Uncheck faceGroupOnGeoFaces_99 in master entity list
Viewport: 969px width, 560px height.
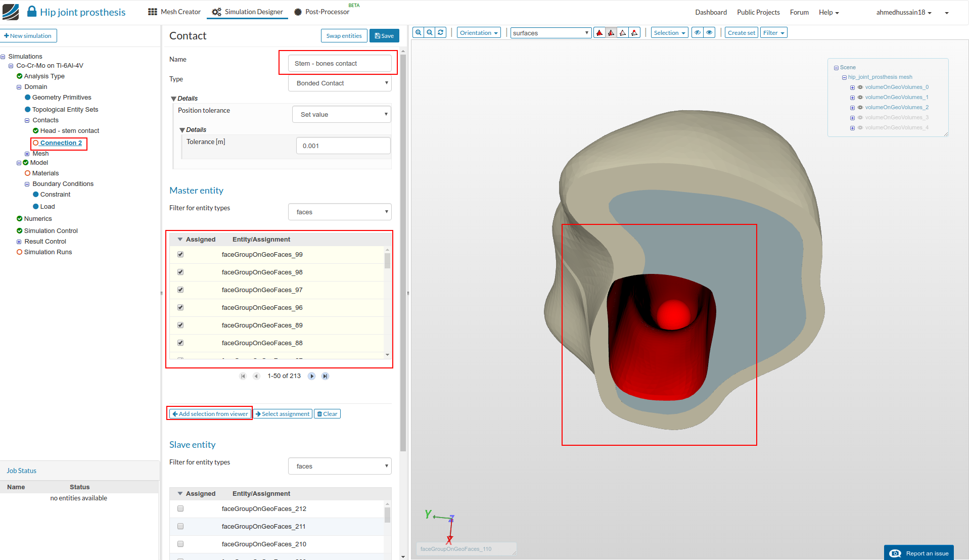pyautogui.click(x=180, y=255)
